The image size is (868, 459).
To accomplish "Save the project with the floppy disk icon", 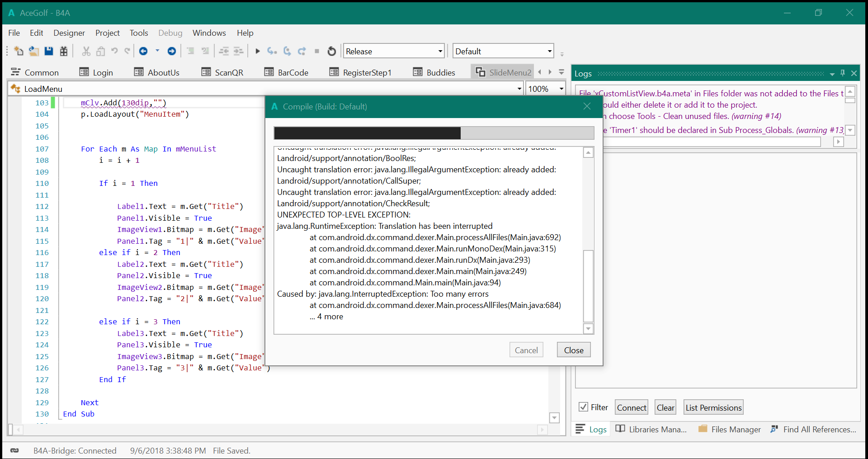I will [x=49, y=51].
